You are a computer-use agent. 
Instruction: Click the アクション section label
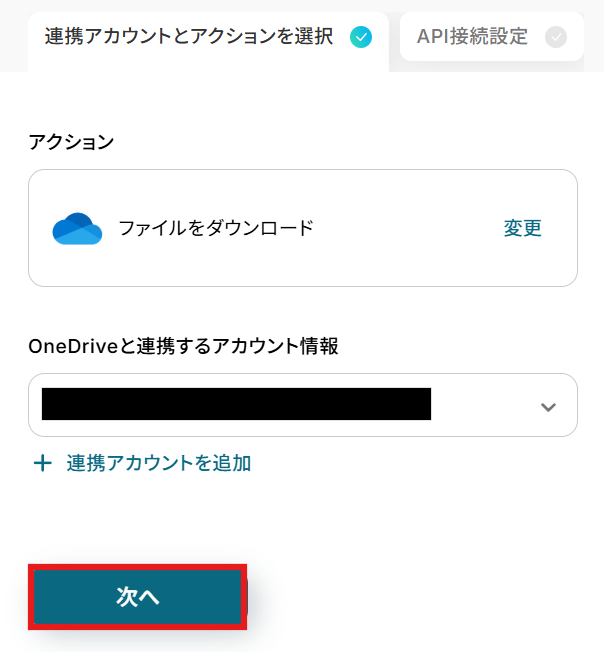pyautogui.click(x=71, y=142)
